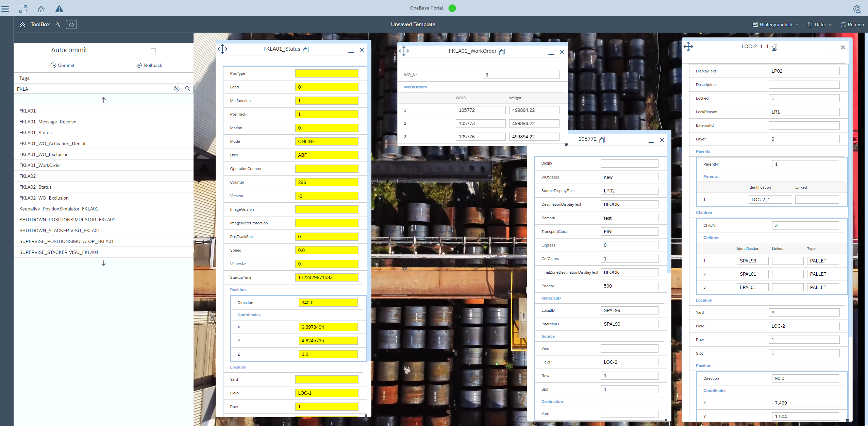
Task: Open the Datei dropdown menu
Action: [820, 24]
